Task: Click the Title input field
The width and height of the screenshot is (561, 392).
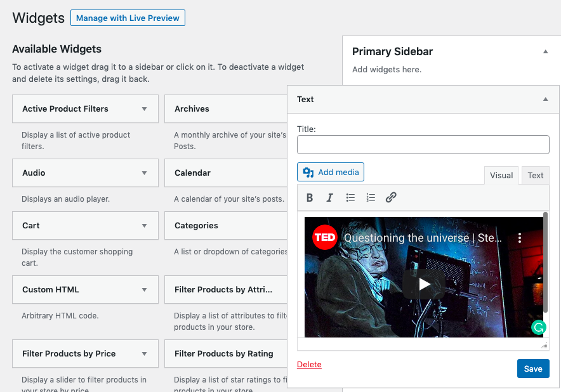Action: pos(423,145)
